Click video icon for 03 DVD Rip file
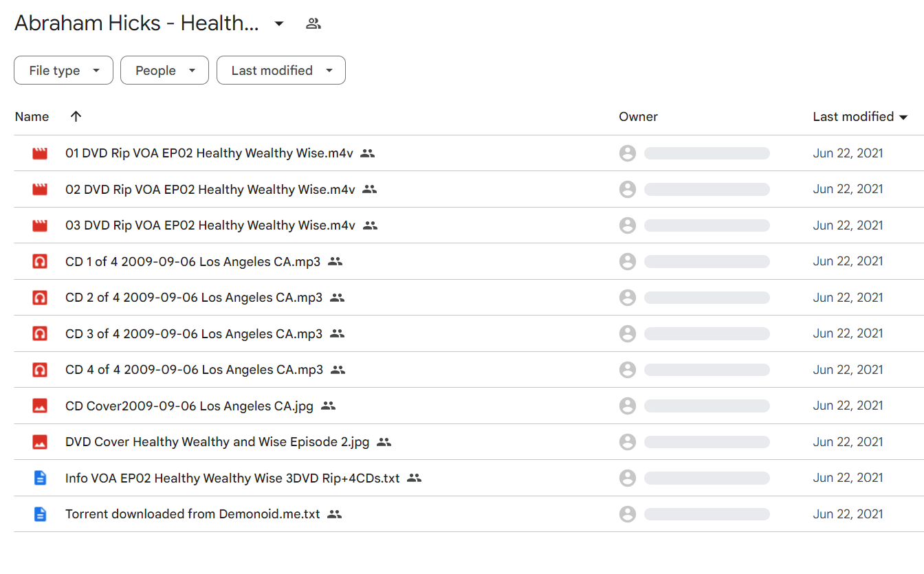 tap(40, 225)
